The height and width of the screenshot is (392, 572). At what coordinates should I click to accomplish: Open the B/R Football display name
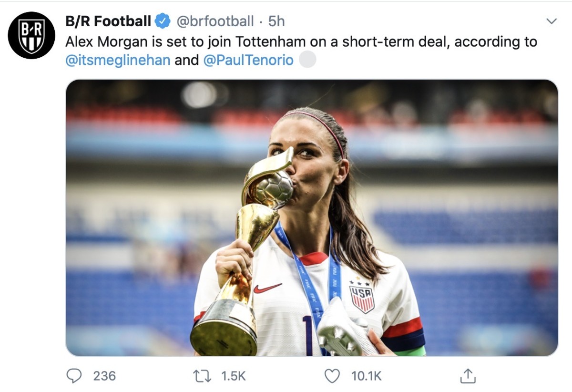108,21
